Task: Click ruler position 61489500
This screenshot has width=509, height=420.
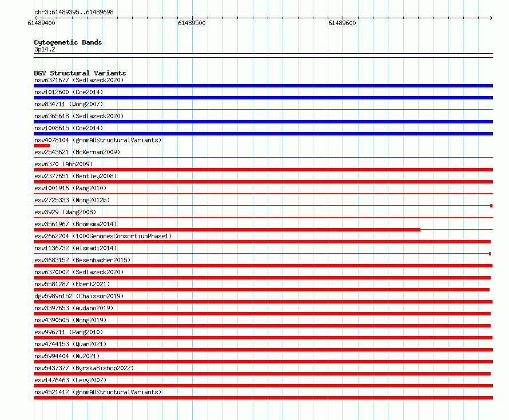Action: (x=192, y=23)
